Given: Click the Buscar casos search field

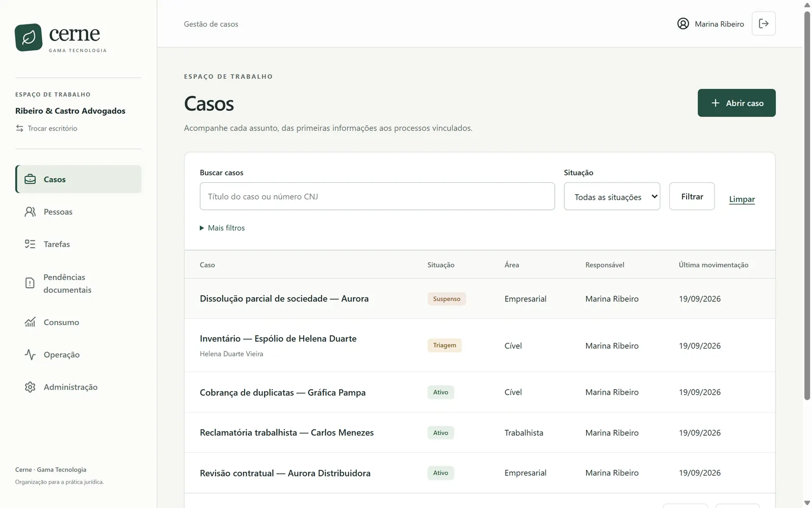Looking at the screenshot, I should click(x=377, y=197).
